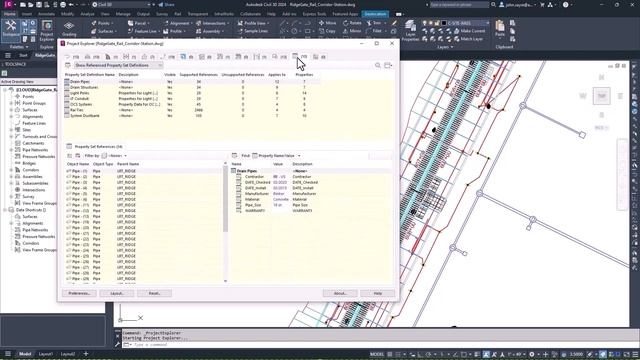Click the keyword search field in title bar
The image size is (640, 360).
coord(459,4)
